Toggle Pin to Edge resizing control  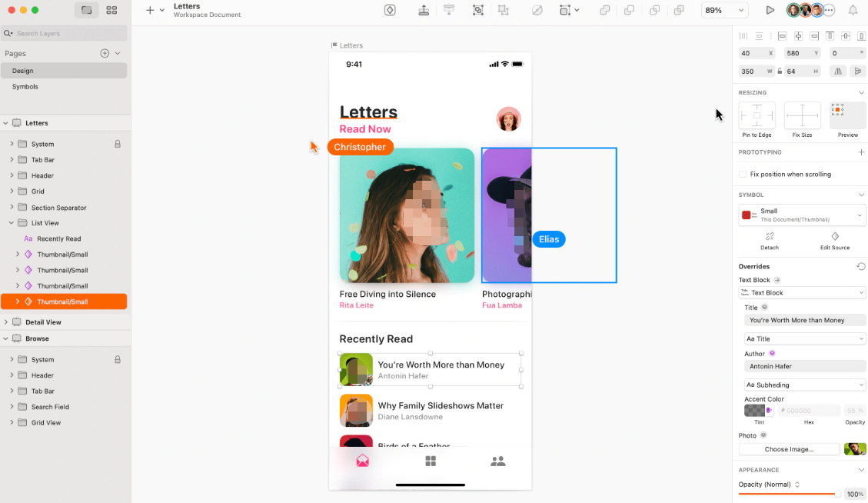(757, 115)
